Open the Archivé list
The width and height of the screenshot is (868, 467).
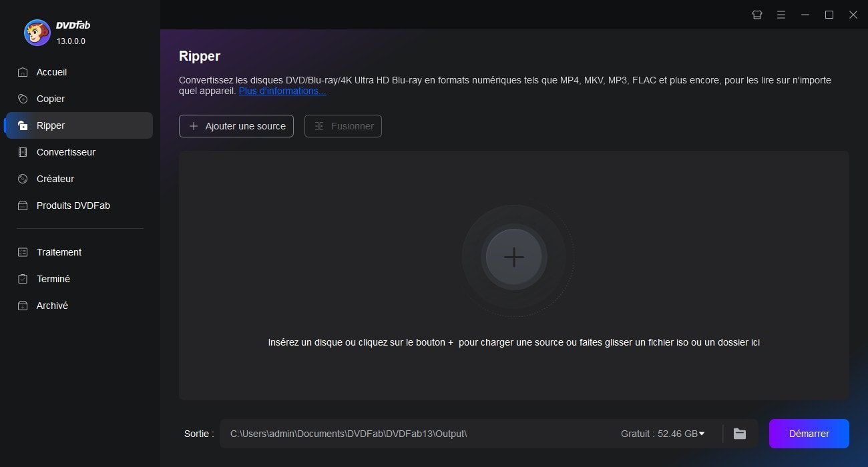pos(79,306)
